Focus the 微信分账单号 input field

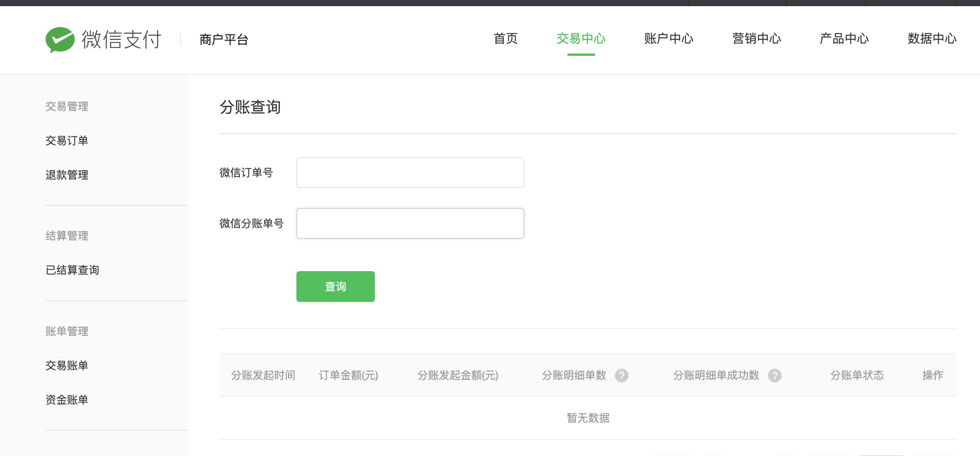[x=410, y=223]
